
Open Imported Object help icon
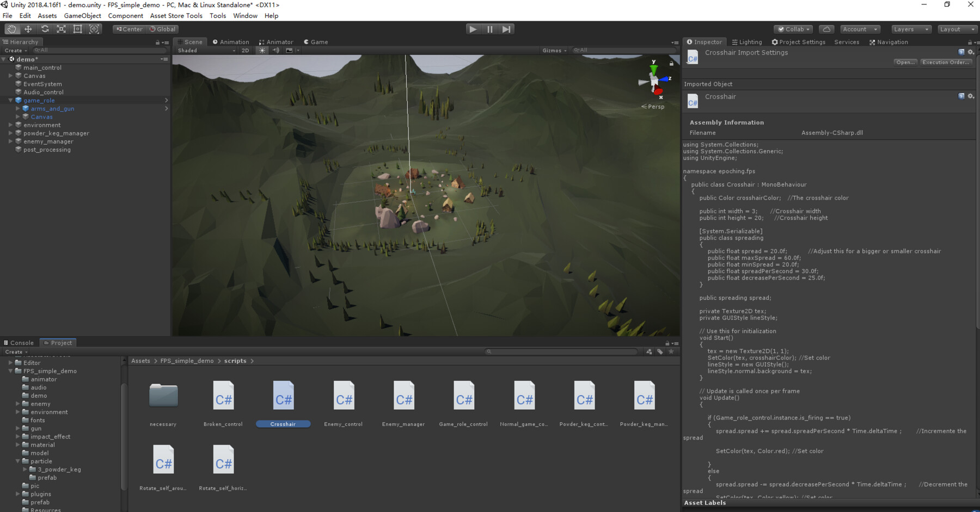point(961,96)
